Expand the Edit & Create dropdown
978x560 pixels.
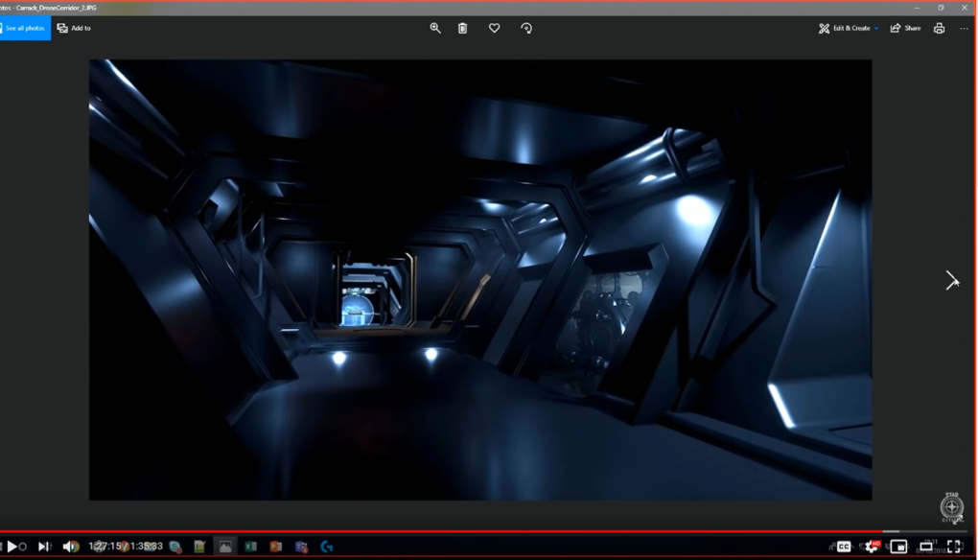pos(849,29)
